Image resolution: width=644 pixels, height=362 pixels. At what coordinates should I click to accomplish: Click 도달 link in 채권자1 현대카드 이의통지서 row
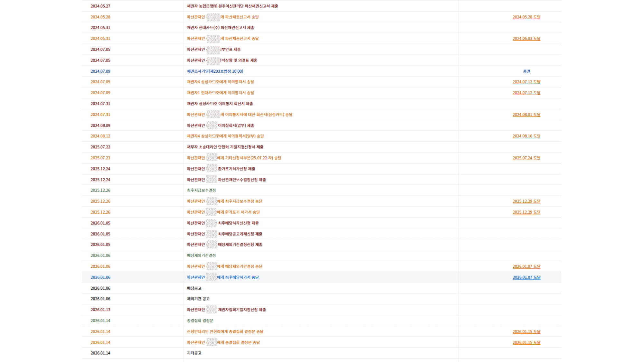pyautogui.click(x=526, y=93)
